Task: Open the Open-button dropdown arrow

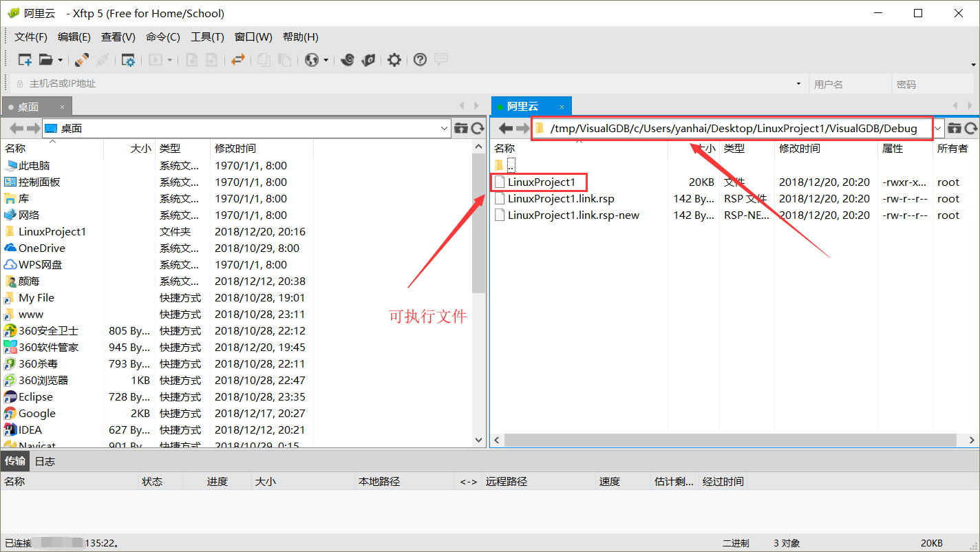Action: (x=61, y=60)
